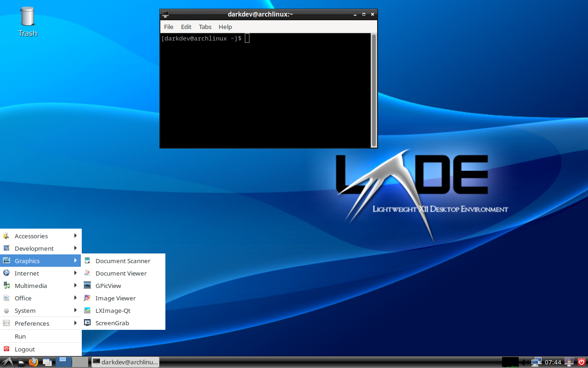The image size is (588, 368).
Task: Launch Document Viewer from the Graphics submenu
Action: pos(123,273)
